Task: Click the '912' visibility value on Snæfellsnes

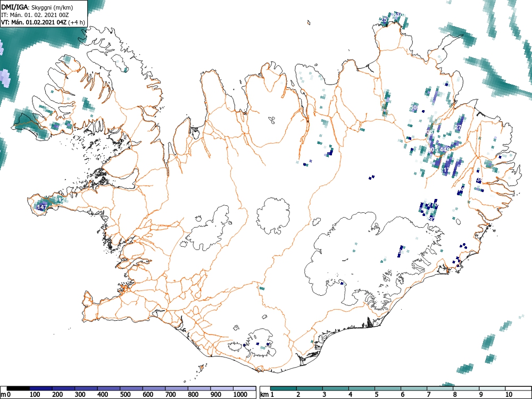Action: click(59, 199)
